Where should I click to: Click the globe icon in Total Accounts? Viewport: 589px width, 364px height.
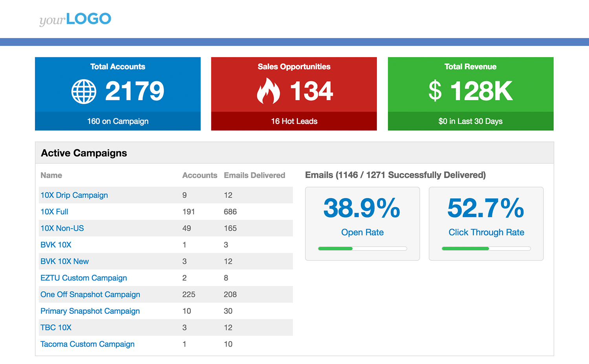[x=84, y=92]
